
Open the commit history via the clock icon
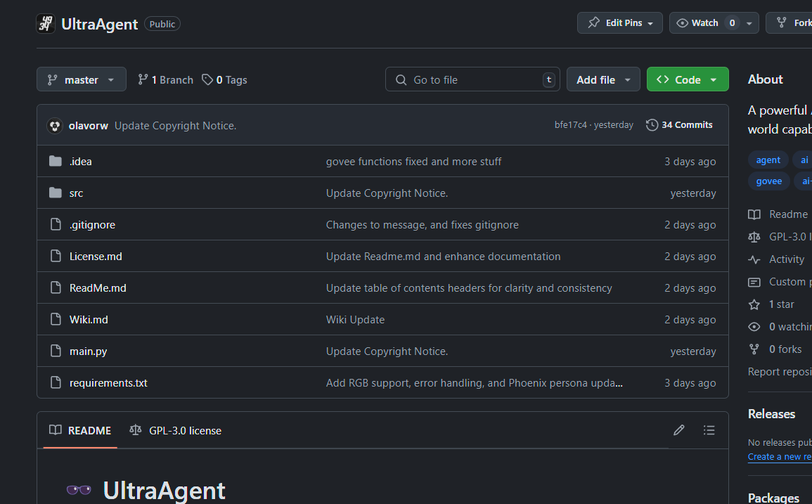point(651,124)
